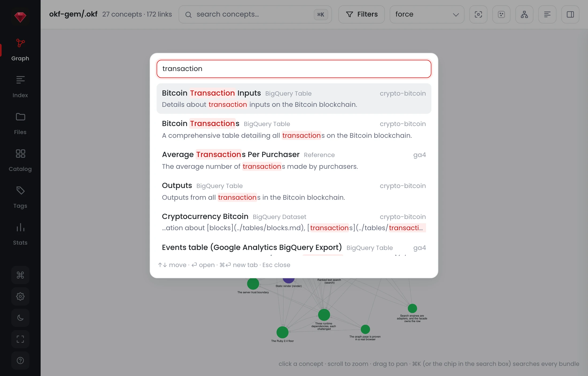
Task: Open the command palette shortcut button
Action: click(x=20, y=275)
